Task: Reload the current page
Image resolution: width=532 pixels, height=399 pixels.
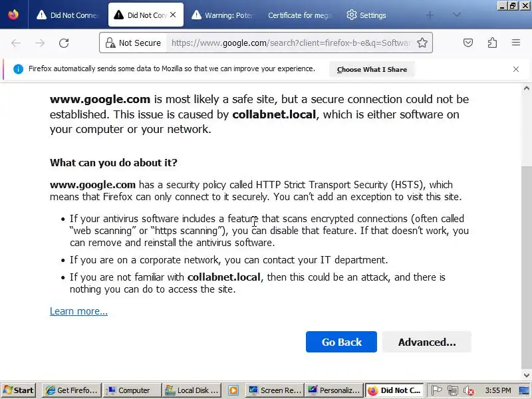Action: coord(64,43)
